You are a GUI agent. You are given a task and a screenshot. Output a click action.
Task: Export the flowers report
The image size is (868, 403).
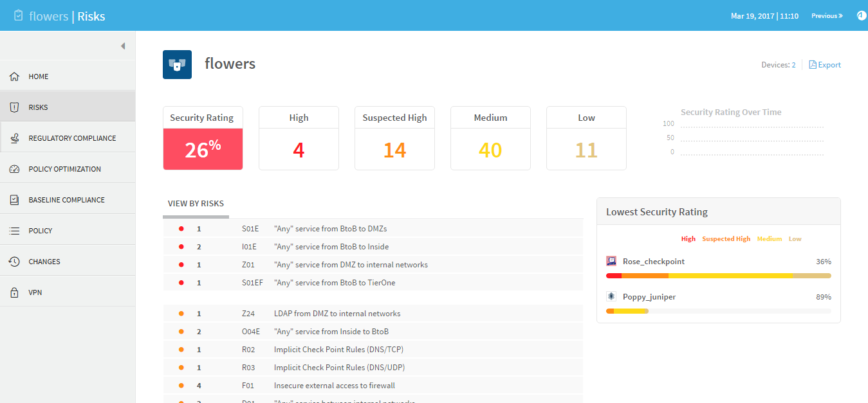[x=825, y=65]
